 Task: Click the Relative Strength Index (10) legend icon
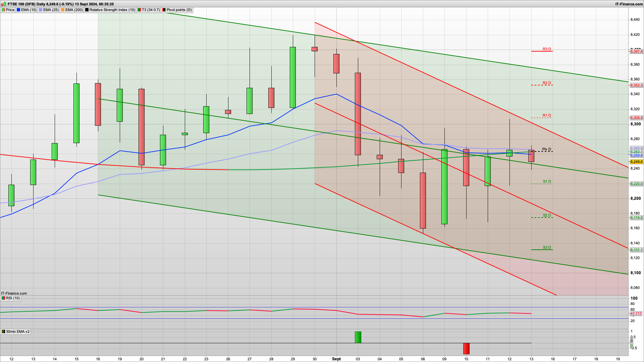coord(87,10)
